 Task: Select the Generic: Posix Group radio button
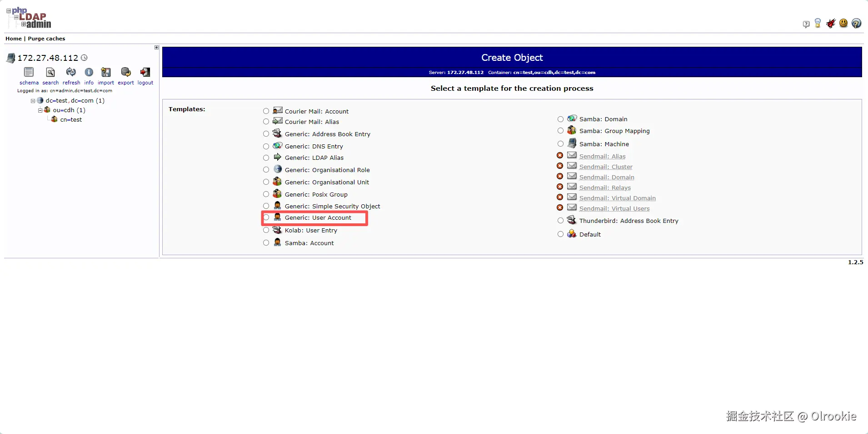pyautogui.click(x=266, y=194)
